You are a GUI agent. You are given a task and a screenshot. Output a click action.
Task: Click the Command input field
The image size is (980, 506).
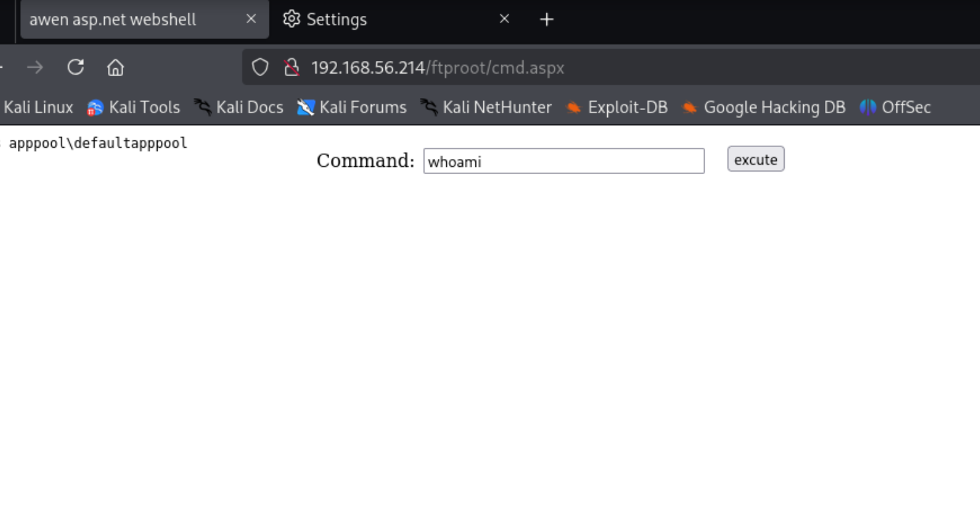click(563, 161)
